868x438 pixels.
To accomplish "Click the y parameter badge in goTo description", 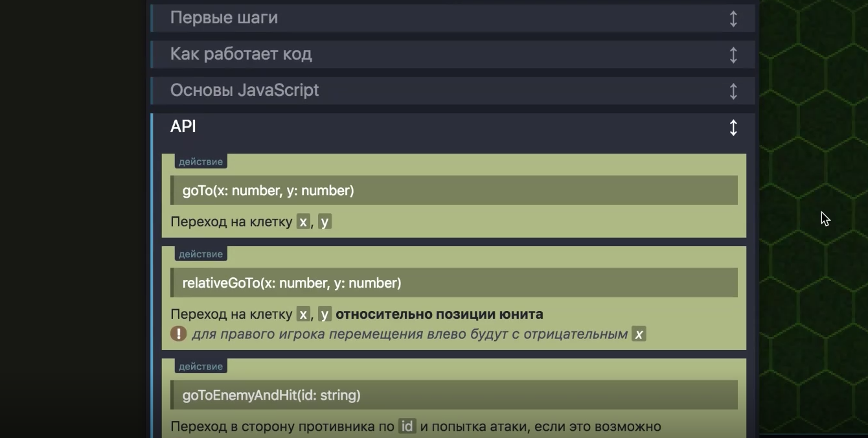I will tap(325, 222).
